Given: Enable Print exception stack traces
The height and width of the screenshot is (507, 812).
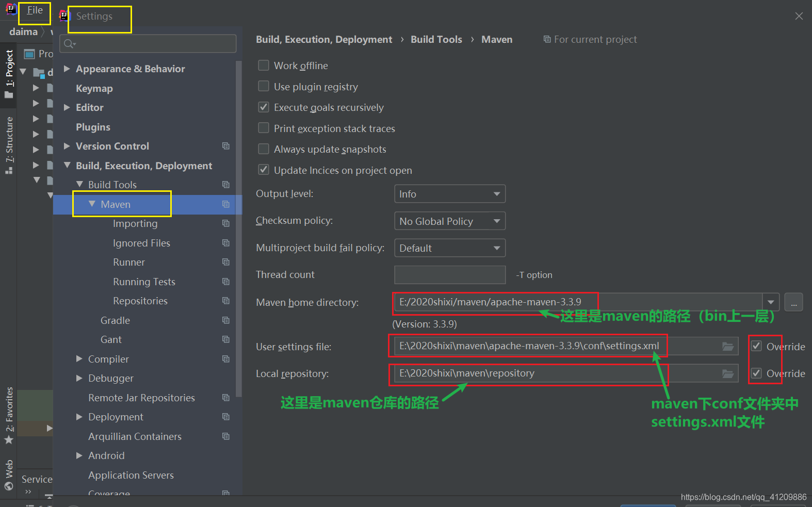Looking at the screenshot, I should 264,128.
